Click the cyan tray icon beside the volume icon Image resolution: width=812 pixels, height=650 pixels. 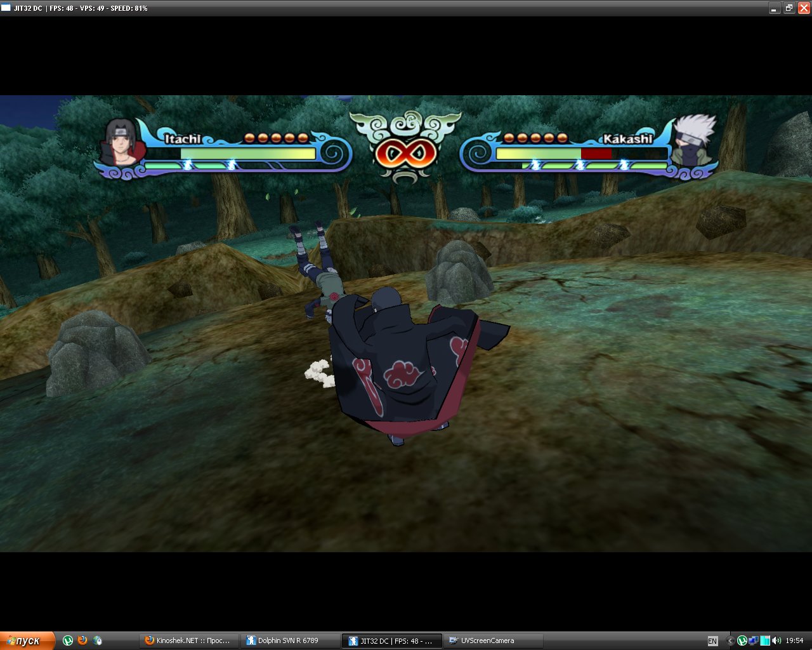(x=765, y=641)
